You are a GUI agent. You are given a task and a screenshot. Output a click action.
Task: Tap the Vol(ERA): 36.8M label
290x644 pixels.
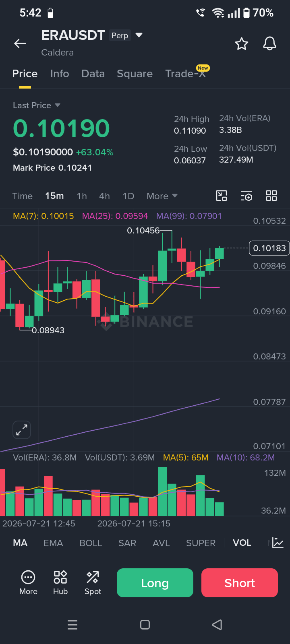pyautogui.click(x=45, y=458)
